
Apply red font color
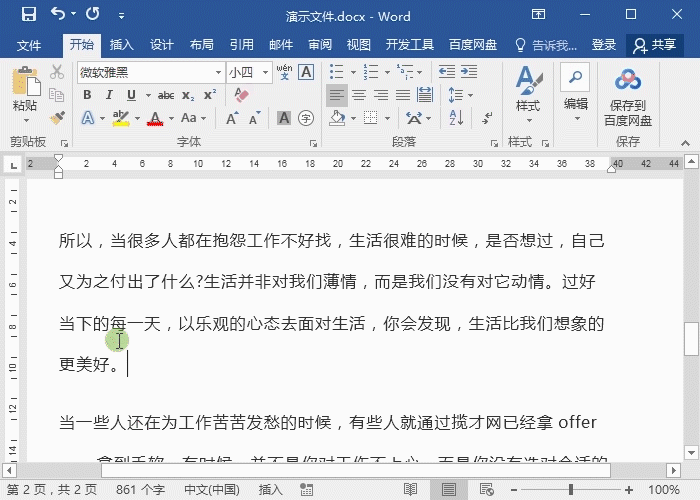pos(155,119)
